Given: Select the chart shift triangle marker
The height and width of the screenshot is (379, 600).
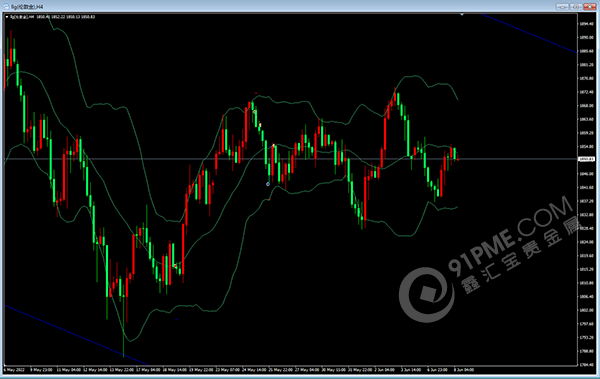Looking at the screenshot, I should click(462, 15).
